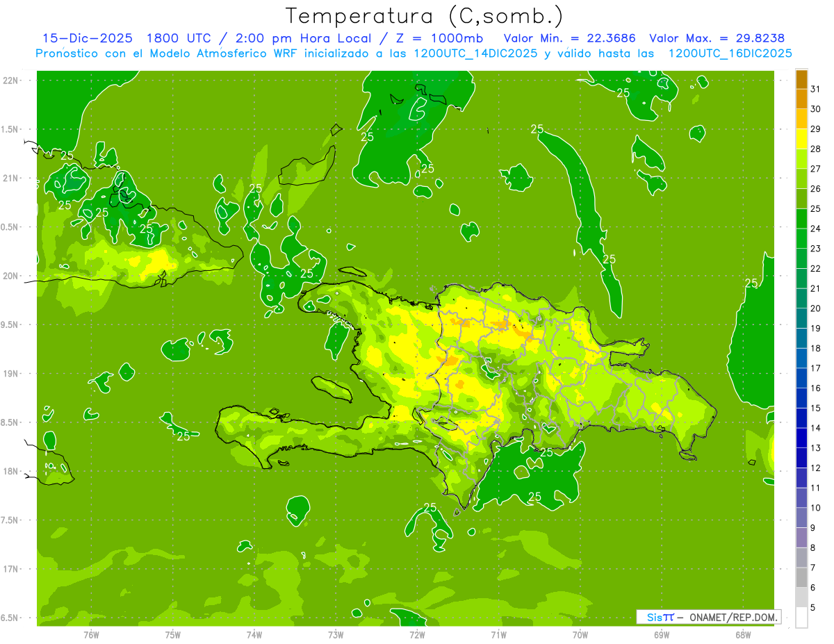This screenshot has width=834, height=644.
Task: Click the '72W' longitude axis label
Action: coord(417,634)
